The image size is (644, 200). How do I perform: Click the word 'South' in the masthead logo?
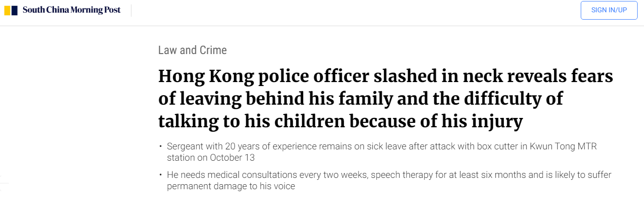(32, 10)
